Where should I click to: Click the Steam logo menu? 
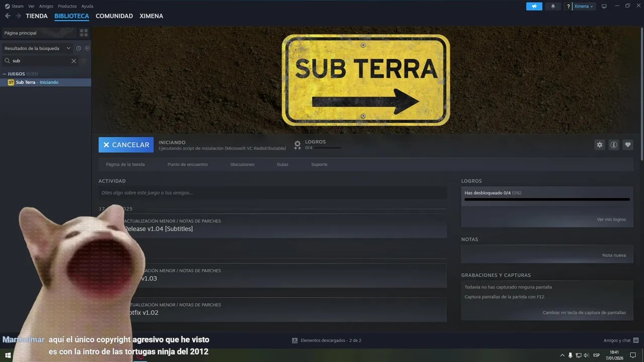(7, 7)
